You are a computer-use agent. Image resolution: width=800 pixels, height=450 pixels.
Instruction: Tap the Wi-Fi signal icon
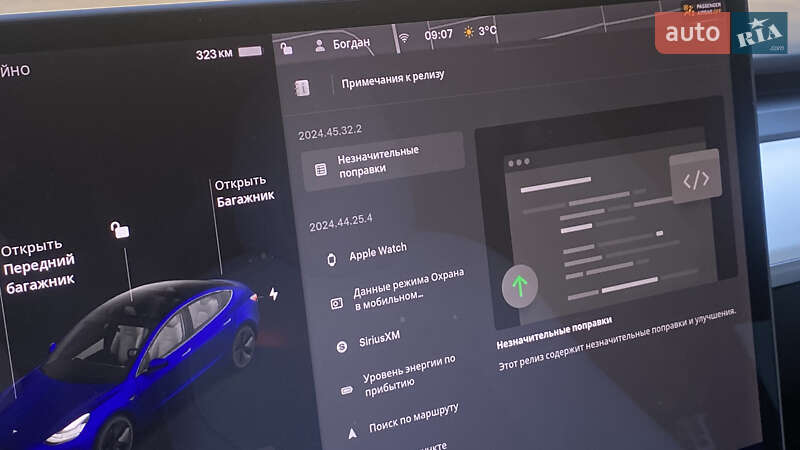coord(403,40)
